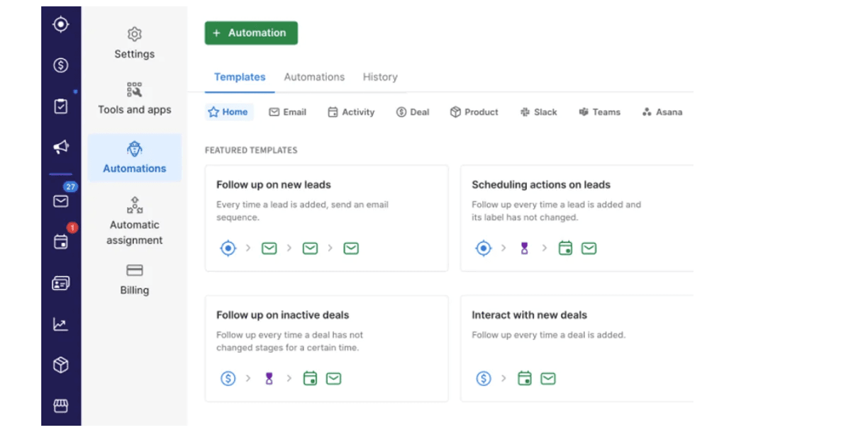Select the Teams template filter
This screenshot has width=868, height=440.
(600, 112)
